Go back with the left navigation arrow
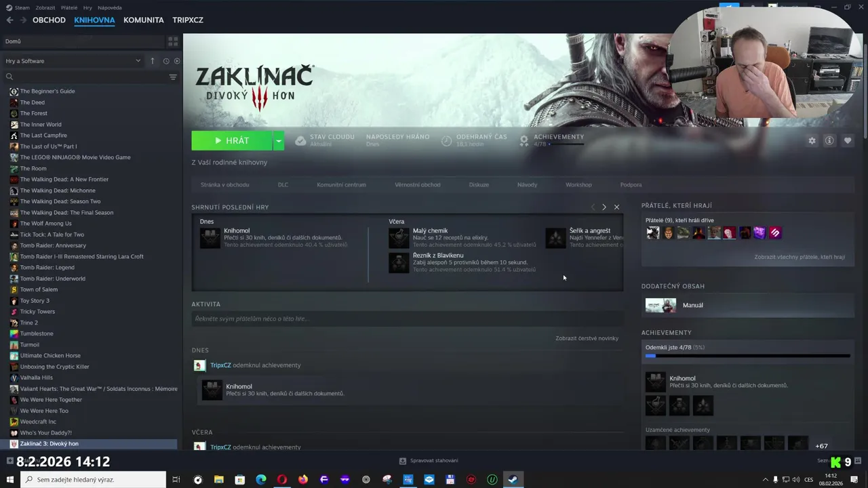The width and height of the screenshot is (868, 488). 9,20
